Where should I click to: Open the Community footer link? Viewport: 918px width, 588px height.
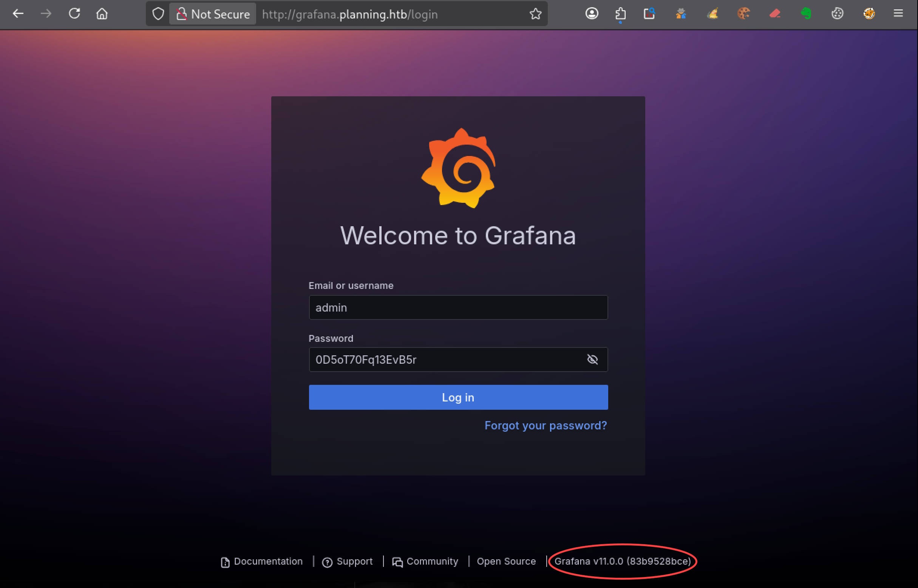click(x=425, y=562)
